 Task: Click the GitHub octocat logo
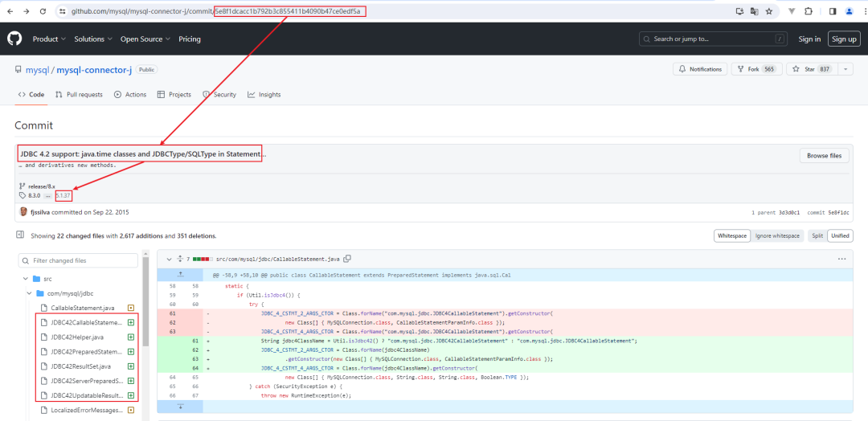click(14, 39)
